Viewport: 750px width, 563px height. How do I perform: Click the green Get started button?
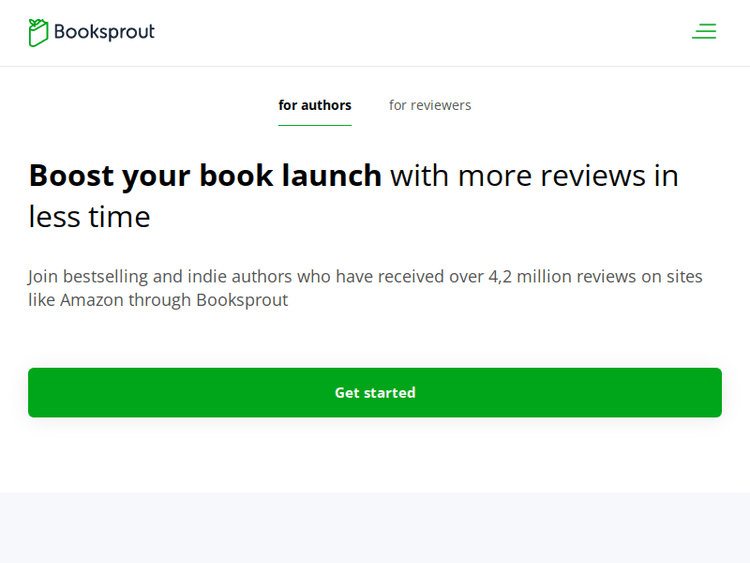pos(375,393)
